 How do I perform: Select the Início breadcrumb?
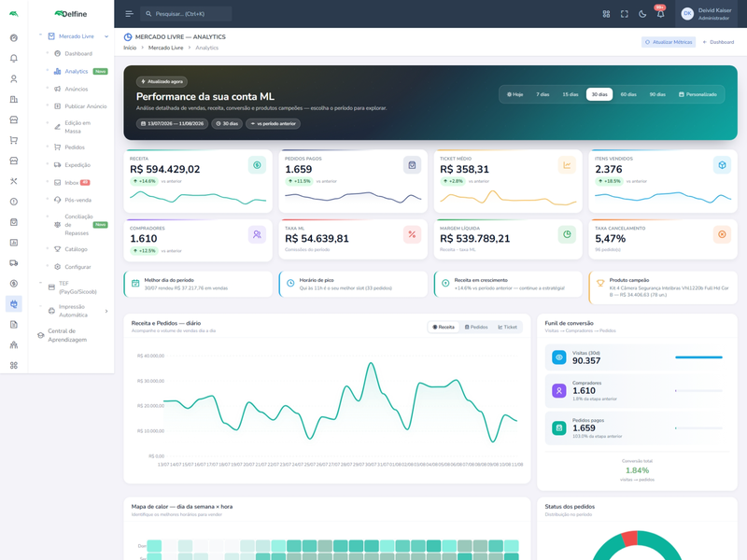coord(130,48)
